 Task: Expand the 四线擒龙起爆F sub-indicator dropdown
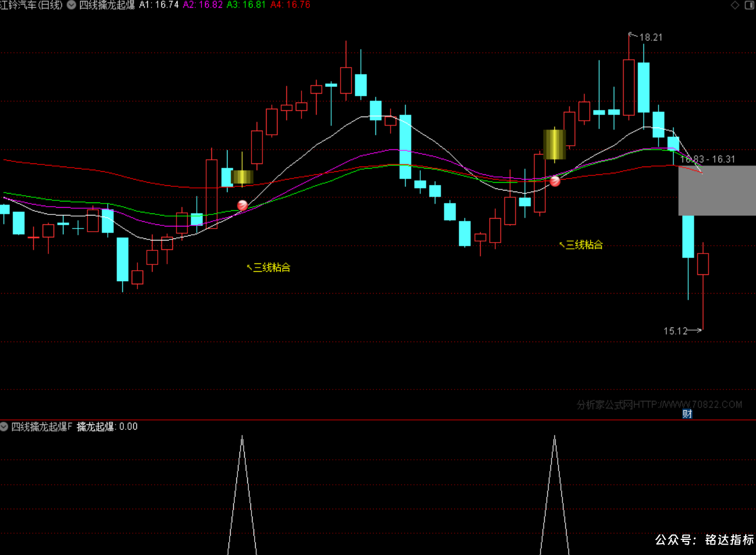pyautogui.click(x=4, y=426)
